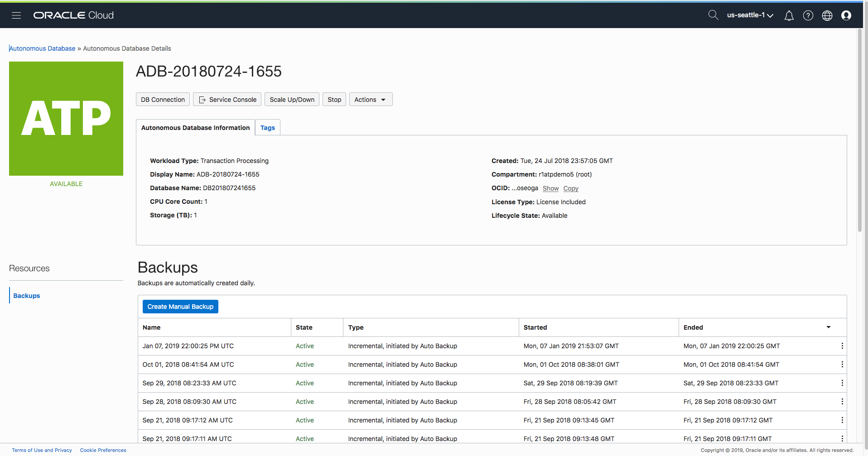Open the Cookie Preferences link
Screen dimensions: 868x456
coord(103,450)
